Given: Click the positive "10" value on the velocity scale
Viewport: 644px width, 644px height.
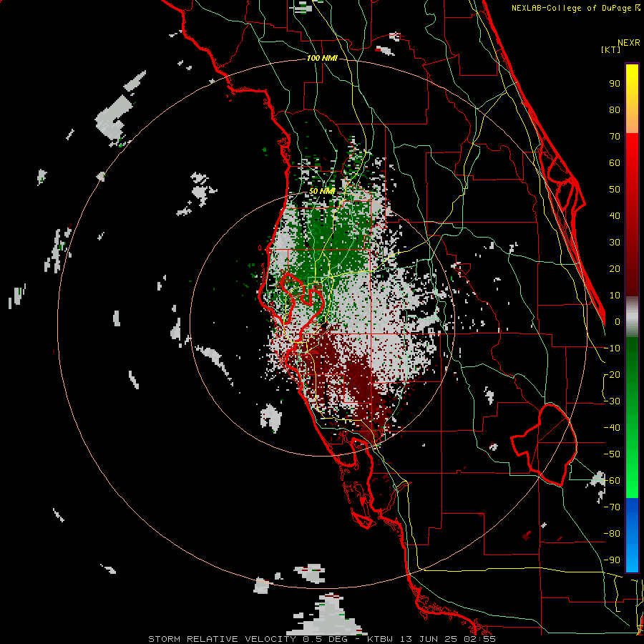Looking at the screenshot, I should [615, 296].
